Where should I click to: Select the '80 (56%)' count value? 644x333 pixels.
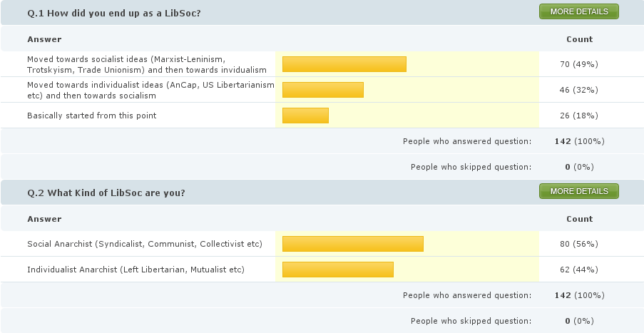(x=578, y=244)
